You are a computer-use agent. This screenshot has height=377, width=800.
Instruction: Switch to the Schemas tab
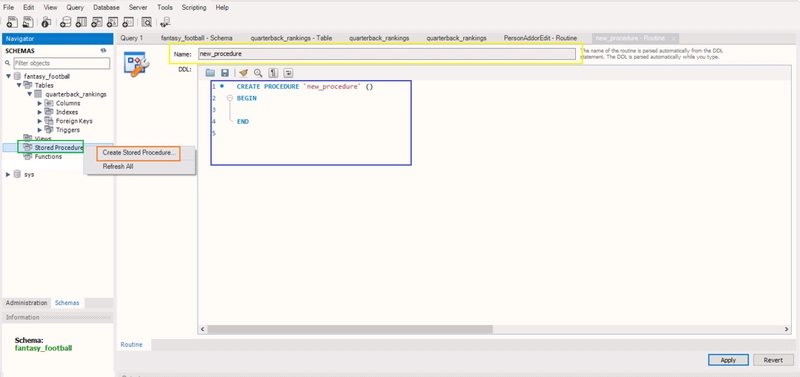pos(67,303)
